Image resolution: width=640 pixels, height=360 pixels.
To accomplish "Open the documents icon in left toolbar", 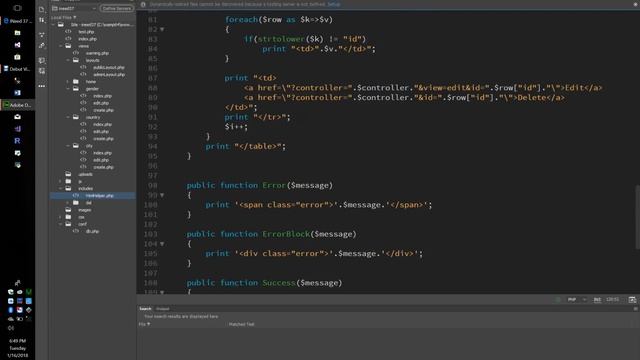I will point(42,9).
